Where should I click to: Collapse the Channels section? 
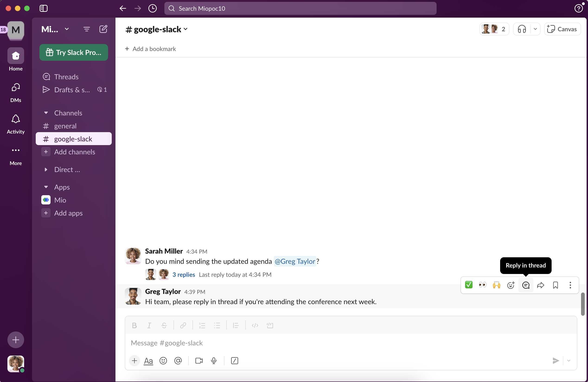click(x=46, y=113)
